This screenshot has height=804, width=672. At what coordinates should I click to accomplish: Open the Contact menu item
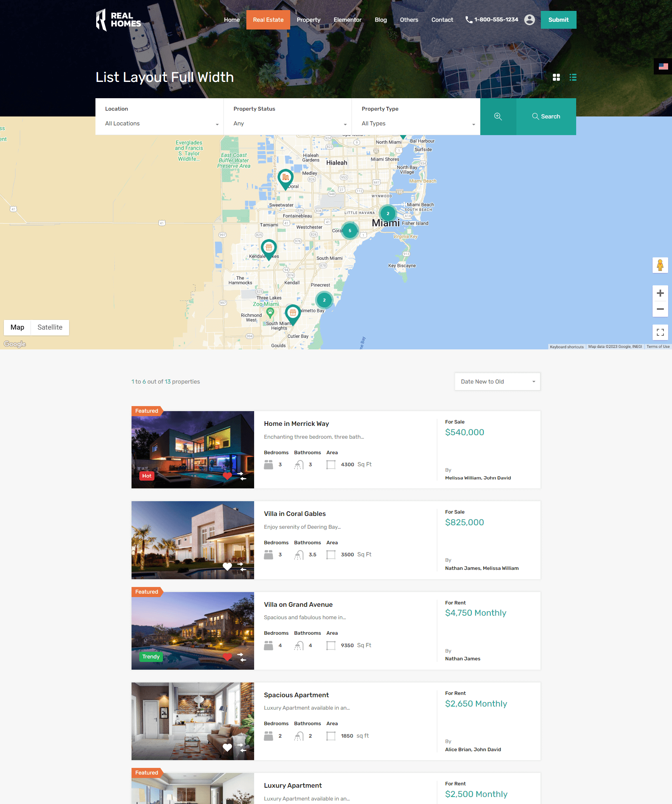coord(442,20)
